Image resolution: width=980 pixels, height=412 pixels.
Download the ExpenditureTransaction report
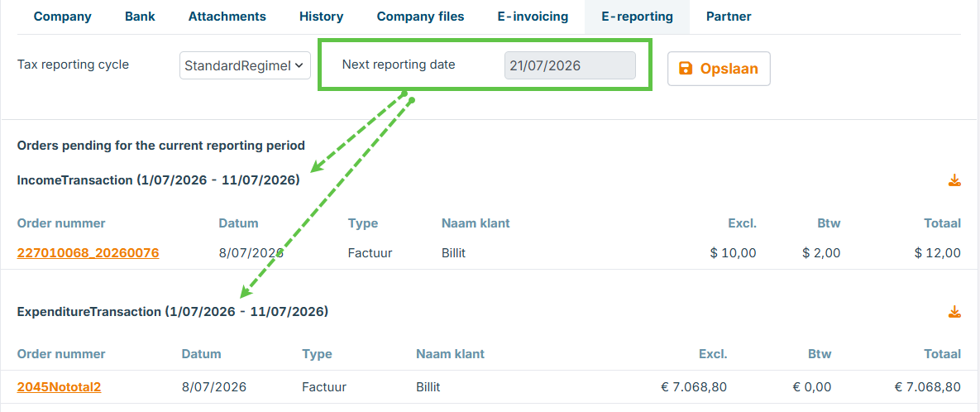click(x=954, y=312)
